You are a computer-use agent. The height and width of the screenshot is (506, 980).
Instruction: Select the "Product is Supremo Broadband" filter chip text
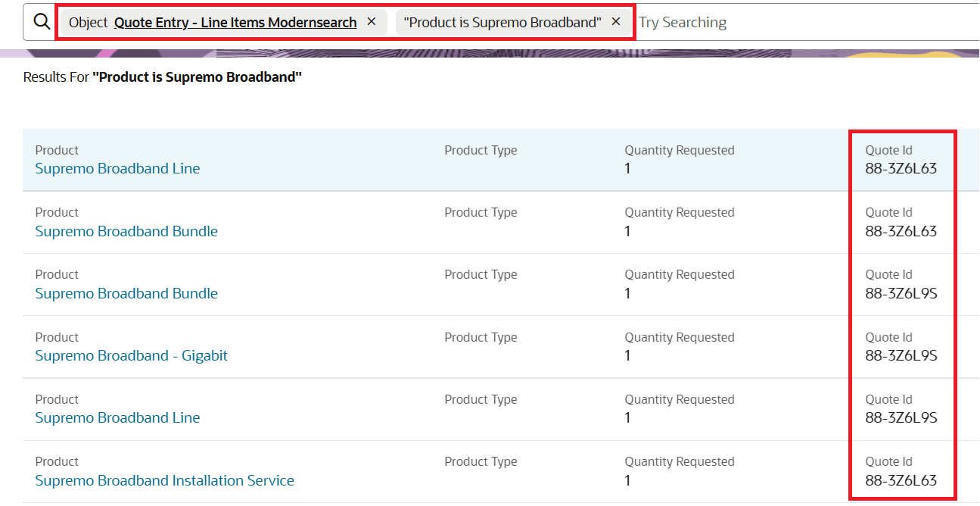click(x=502, y=23)
